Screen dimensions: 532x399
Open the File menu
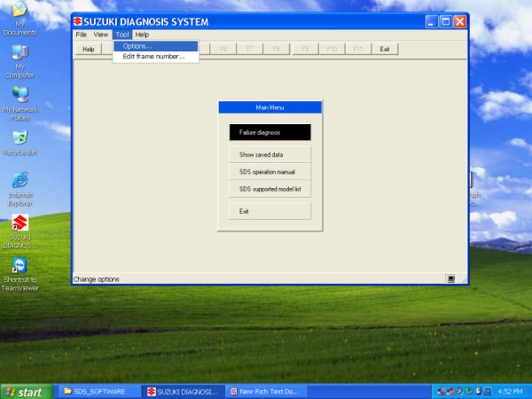(82, 35)
